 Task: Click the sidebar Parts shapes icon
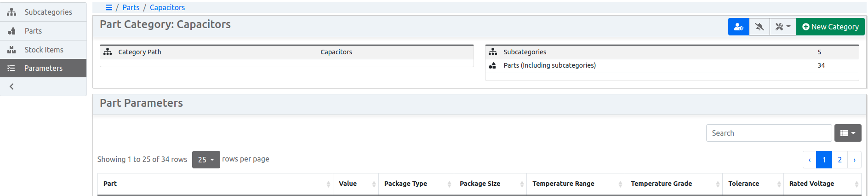[x=12, y=31]
